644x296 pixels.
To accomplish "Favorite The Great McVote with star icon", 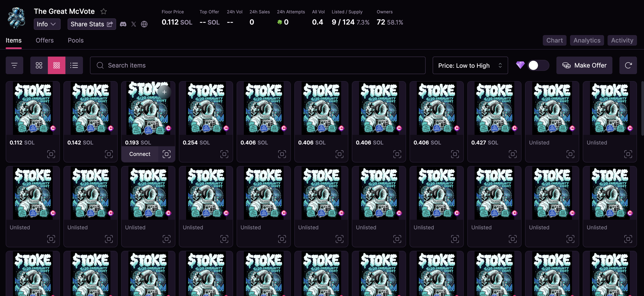I will 104,11.
